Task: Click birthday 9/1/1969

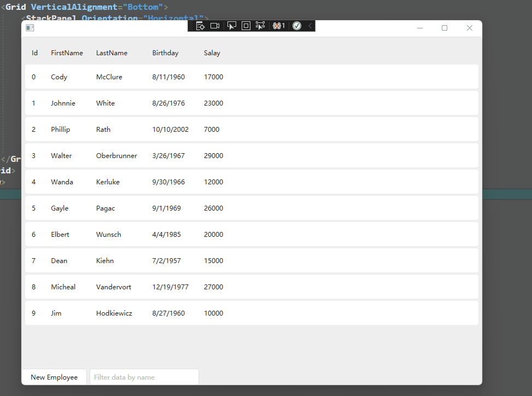Action: click(x=167, y=208)
